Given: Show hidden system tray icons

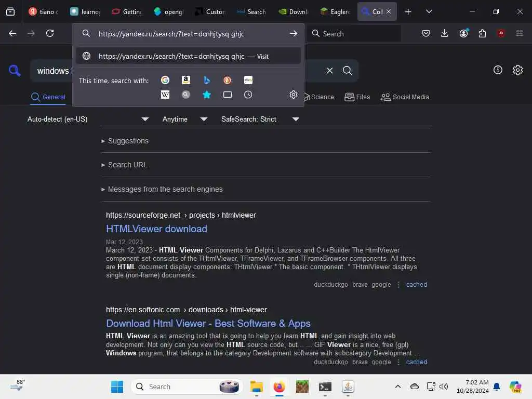Looking at the screenshot, I should click(x=398, y=387).
